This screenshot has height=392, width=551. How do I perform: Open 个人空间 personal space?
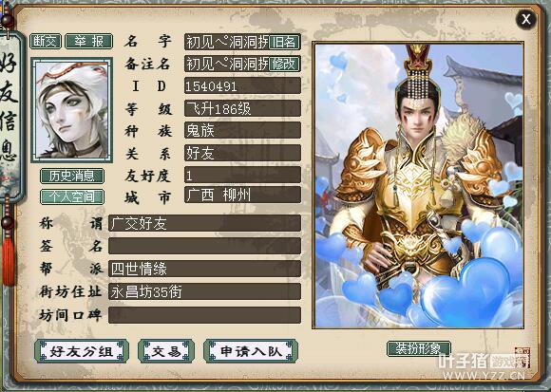click(x=72, y=196)
